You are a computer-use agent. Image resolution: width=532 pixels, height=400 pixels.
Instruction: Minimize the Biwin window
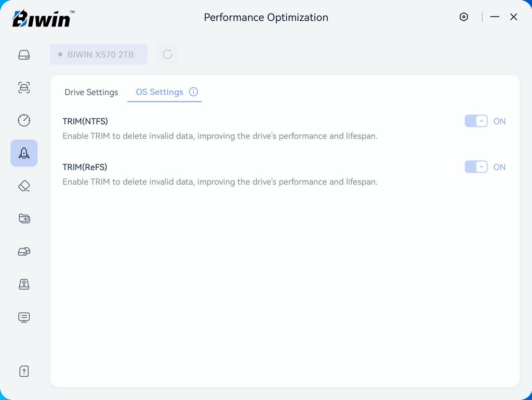495,17
